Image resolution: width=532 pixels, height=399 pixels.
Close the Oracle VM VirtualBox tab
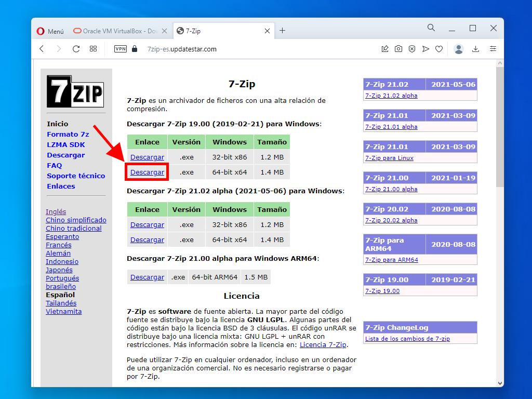click(x=165, y=31)
